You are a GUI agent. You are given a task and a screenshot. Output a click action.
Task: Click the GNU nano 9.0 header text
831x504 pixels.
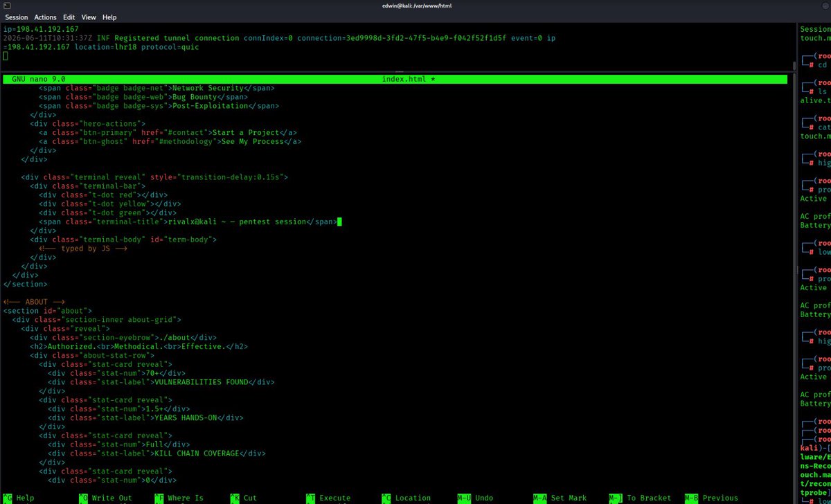click(x=39, y=80)
